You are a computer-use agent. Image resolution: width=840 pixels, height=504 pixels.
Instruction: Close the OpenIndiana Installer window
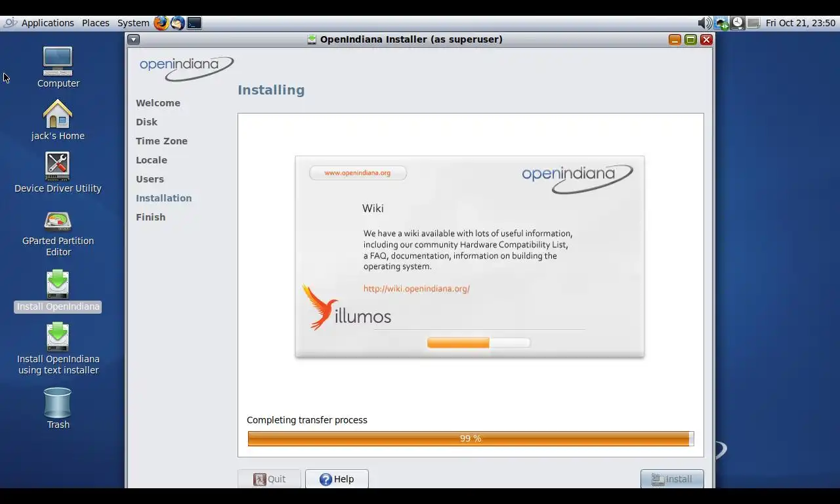pos(706,39)
